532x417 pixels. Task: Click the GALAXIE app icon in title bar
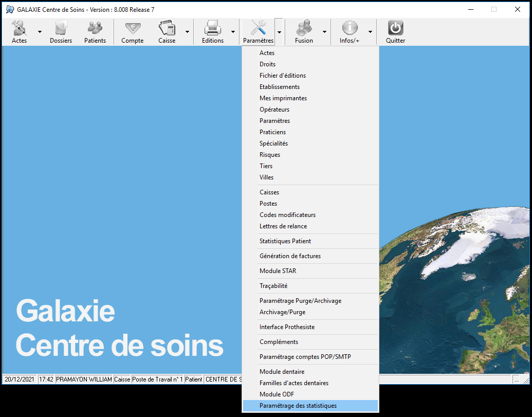coord(10,9)
